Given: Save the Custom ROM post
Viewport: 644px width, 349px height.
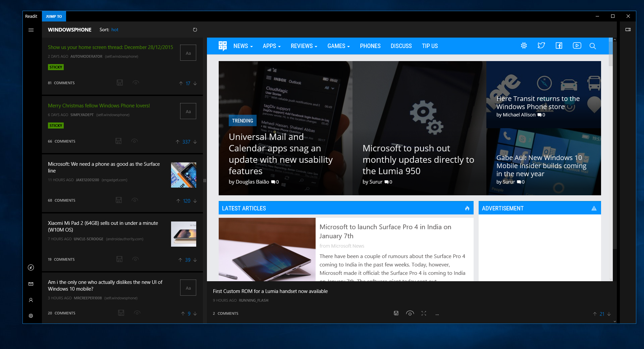Looking at the screenshot, I should coord(396,313).
